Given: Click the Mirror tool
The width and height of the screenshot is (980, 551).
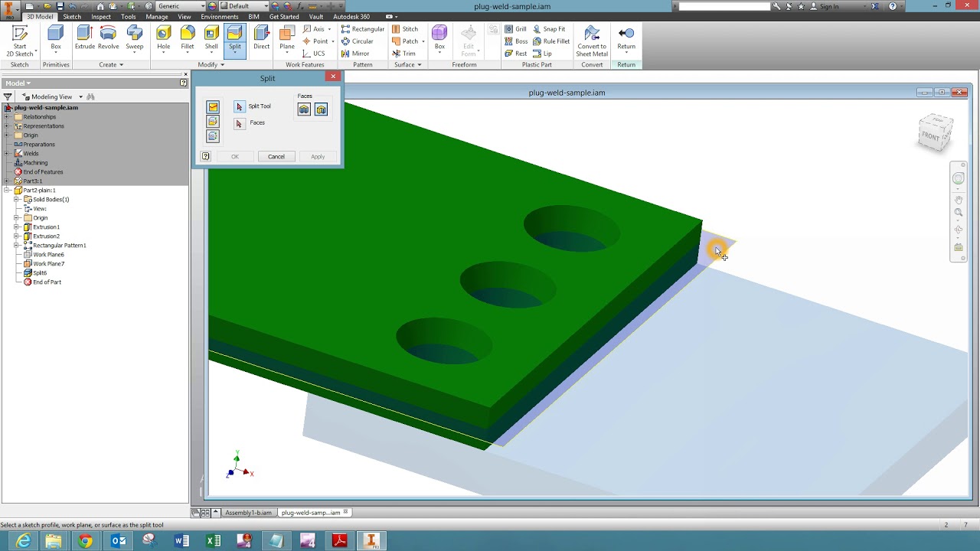Looking at the screenshot, I should 355,54.
